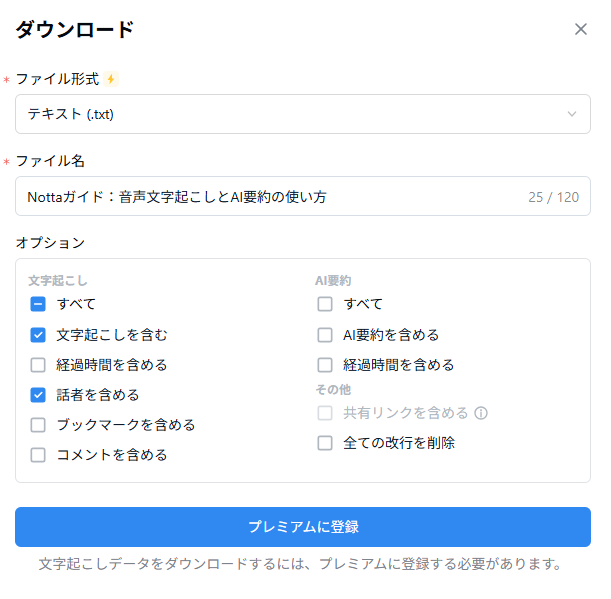Screen dimensions: 611x599
Task: Enable the AI要約を含める checkbox
Action: coord(325,335)
